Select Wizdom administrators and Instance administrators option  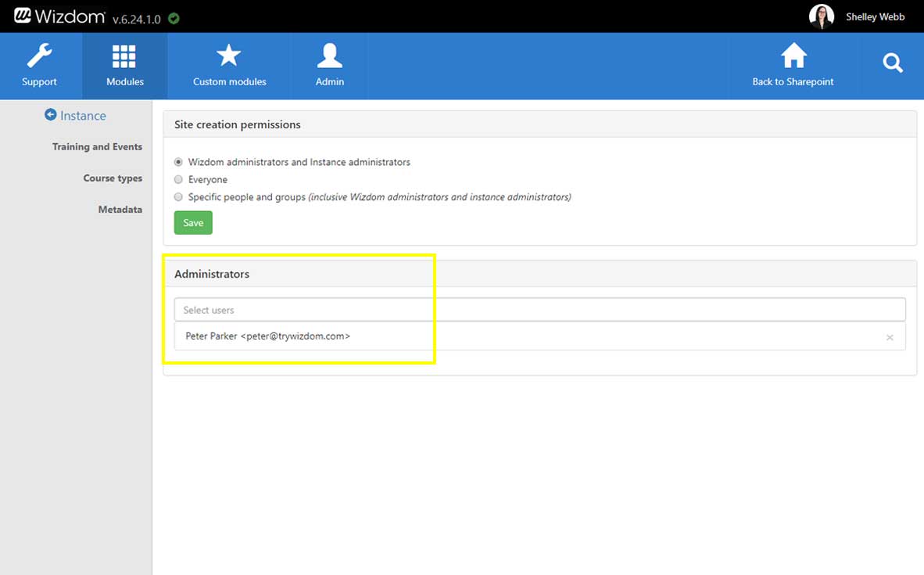point(179,162)
